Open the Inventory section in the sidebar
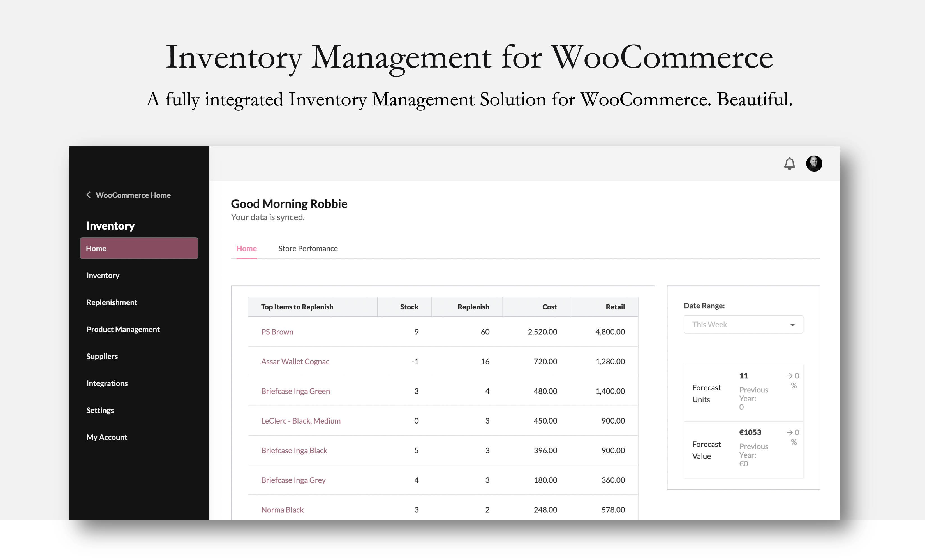 (x=103, y=275)
